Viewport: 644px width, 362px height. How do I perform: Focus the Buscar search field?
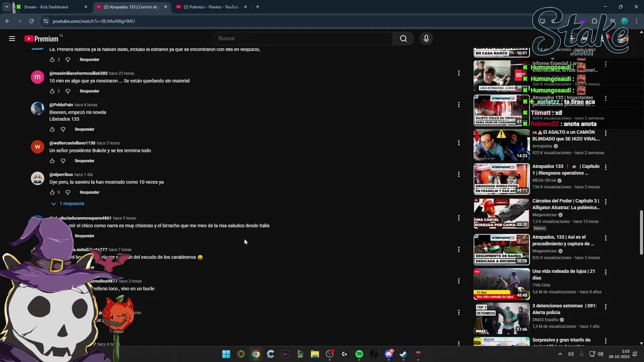coord(303,39)
